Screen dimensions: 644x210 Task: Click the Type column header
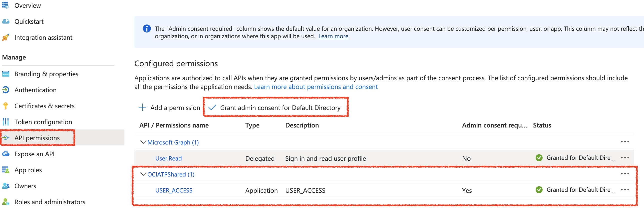(x=252, y=125)
